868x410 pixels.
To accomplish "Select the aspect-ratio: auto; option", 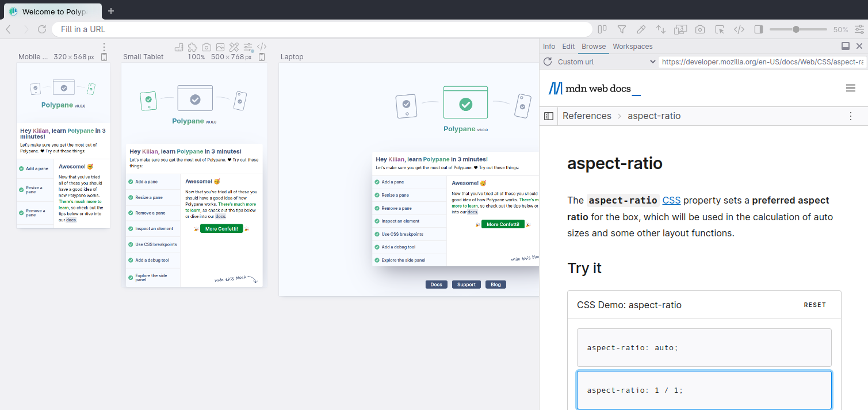I will [x=704, y=347].
